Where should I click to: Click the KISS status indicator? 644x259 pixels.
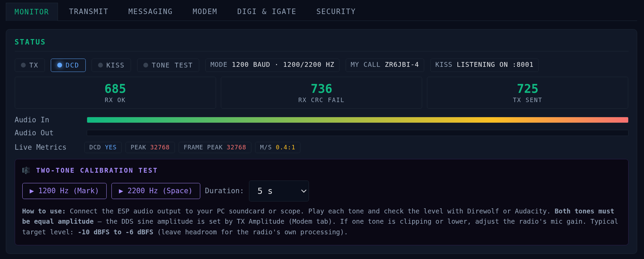pyautogui.click(x=111, y=65)
